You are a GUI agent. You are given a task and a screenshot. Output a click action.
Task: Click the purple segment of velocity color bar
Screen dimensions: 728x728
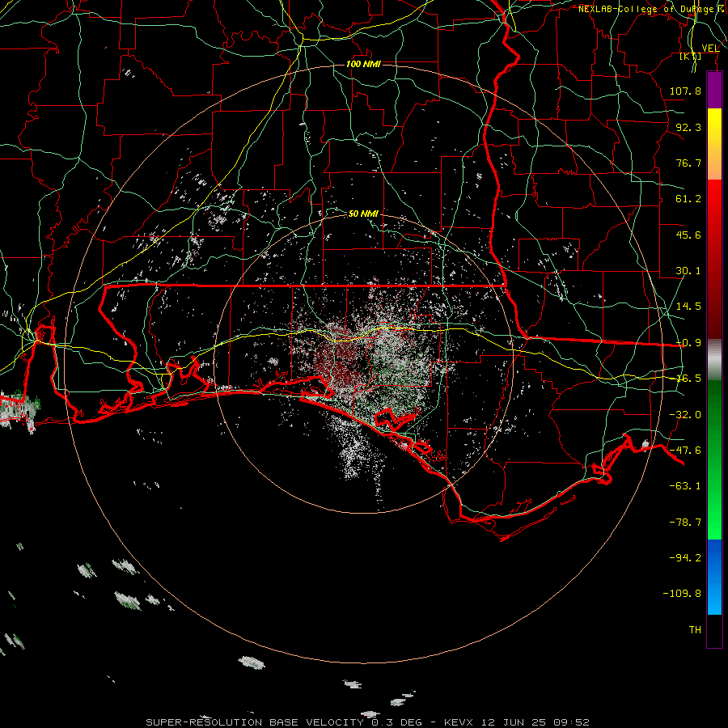pyautogui.click(x=714, y=90)
